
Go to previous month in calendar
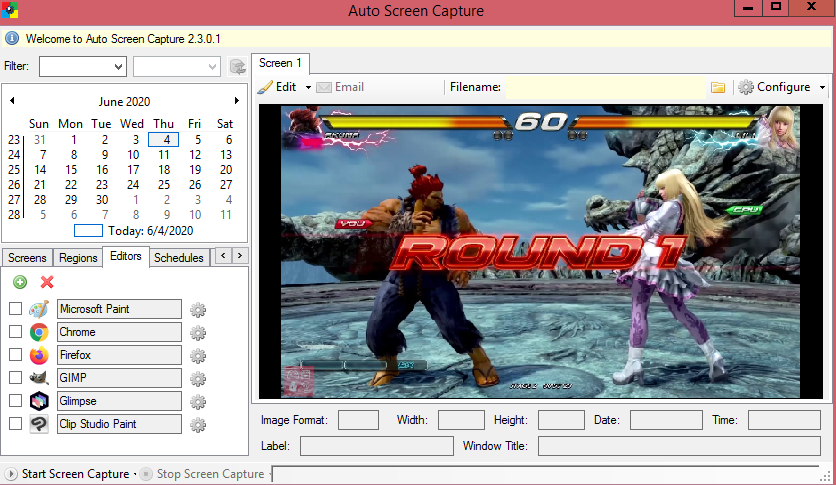coord(12,100)
